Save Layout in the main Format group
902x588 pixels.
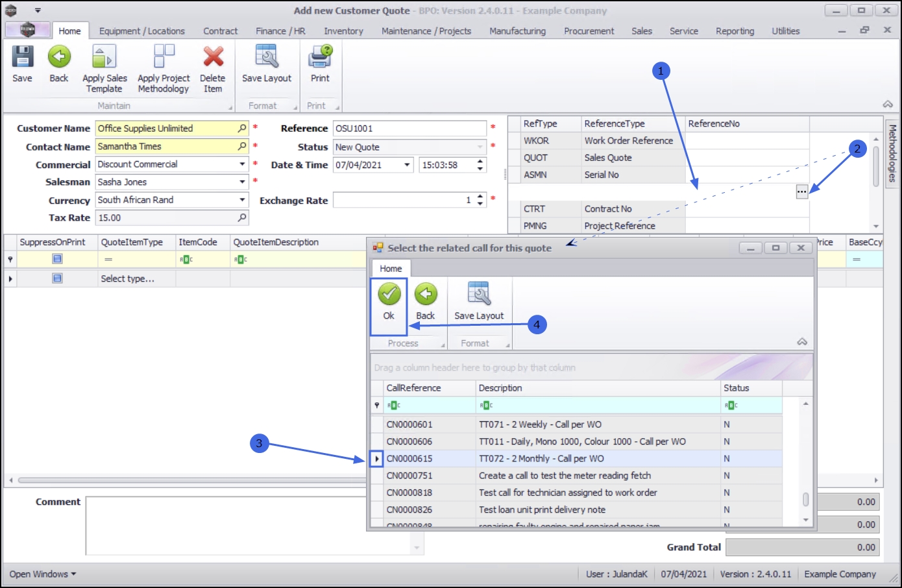pyautogui.click(x=267, y=64)
